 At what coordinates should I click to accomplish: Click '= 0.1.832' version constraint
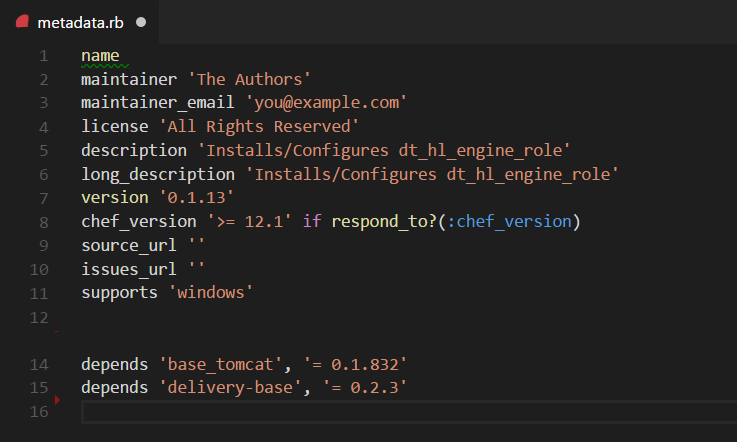(355, 364)
